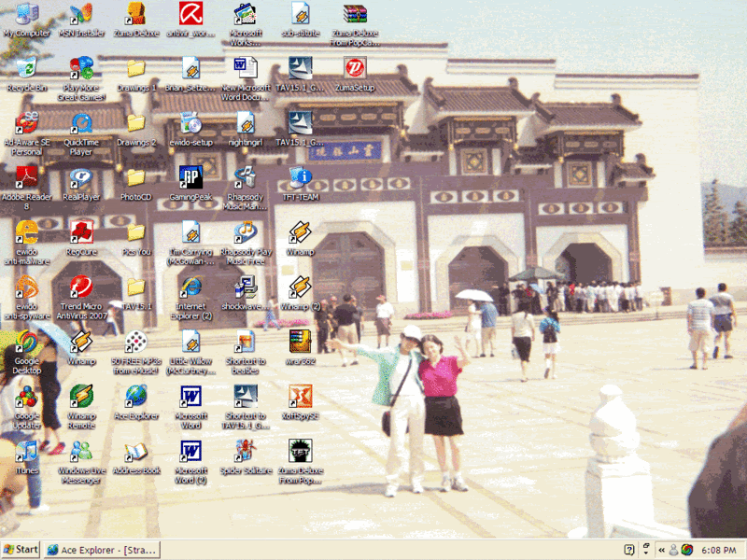This screenshot has width=747, height=560.
Task: Open the PhotoCD folder
Action: click(x=136, y=177)
